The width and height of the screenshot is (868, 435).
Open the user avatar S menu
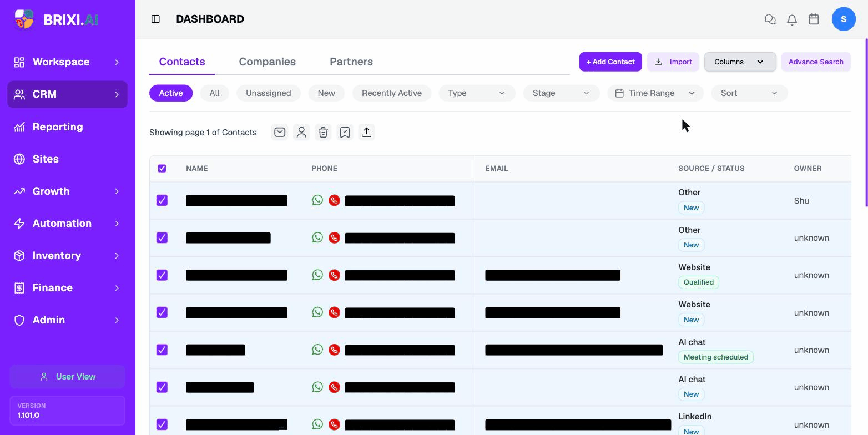click(844, 19)
